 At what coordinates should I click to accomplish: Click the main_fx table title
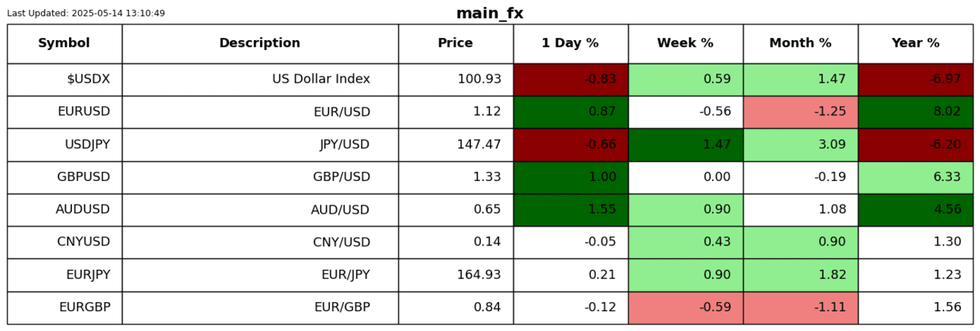489,14
